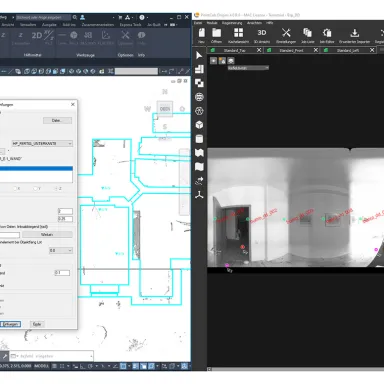
Task: Click the route path tool in sidebar
Action: pos(199,181)
